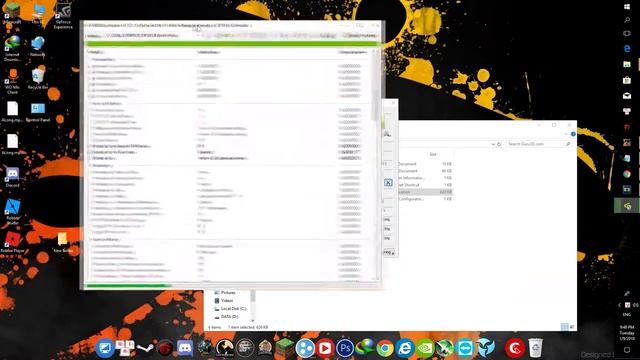Switch Explorer to details view button
640x360 pixels.
coord(564,327)
